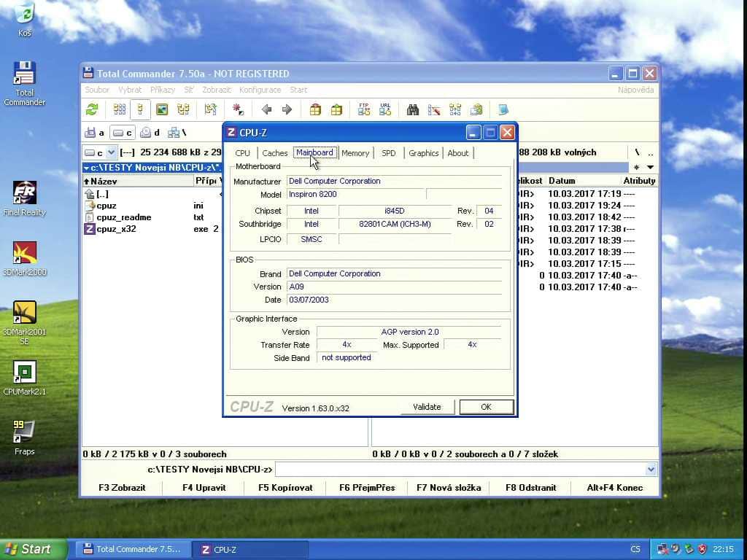The height and width of the screenshot is (560, 747).
Task: Show the directory tree view icon
Action: 183,110
